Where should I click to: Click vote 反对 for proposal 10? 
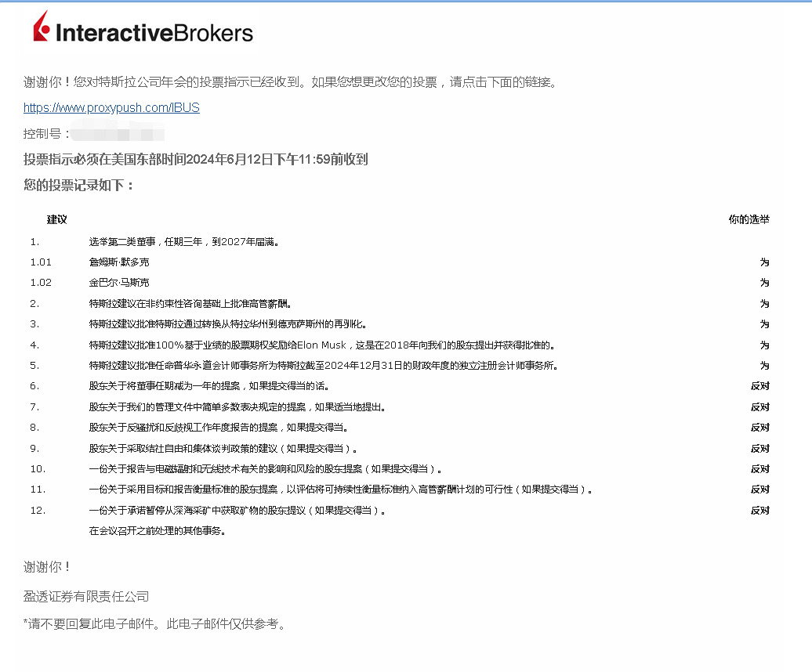760,469
